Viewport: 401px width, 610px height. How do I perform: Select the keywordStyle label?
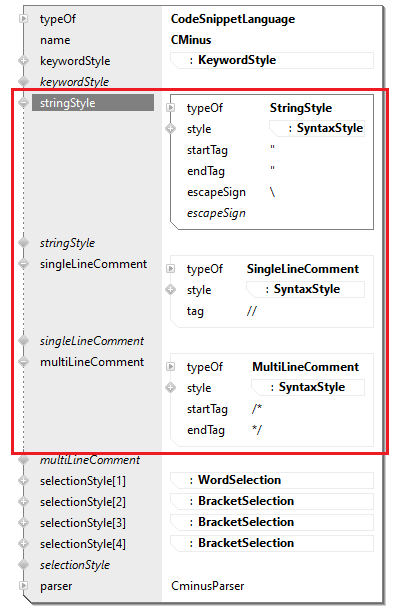75,61
